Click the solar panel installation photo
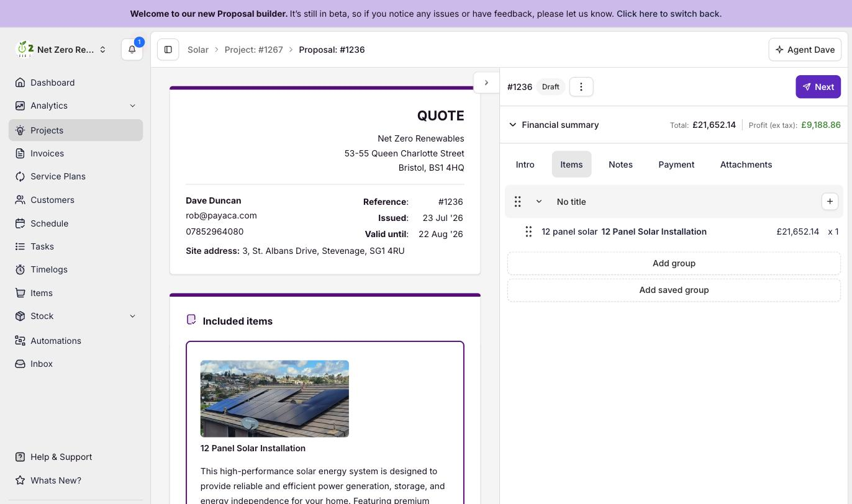The width and height of the screenshot is (852, 504). pyautogui.click(x=274, y=398)
